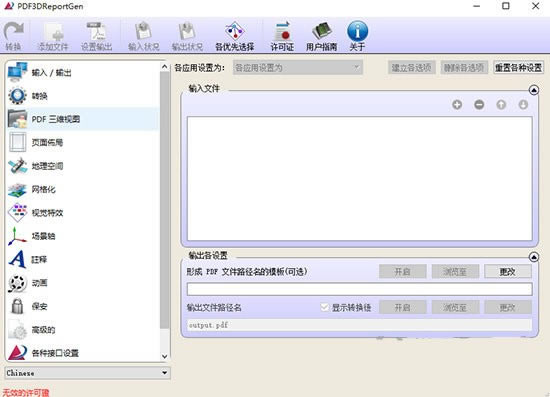The height and width of the screenshot is (397, 550).
Task: Click 浏览至 beside the PDF template path
Action: pyautogui.click(x=455, y=271)
